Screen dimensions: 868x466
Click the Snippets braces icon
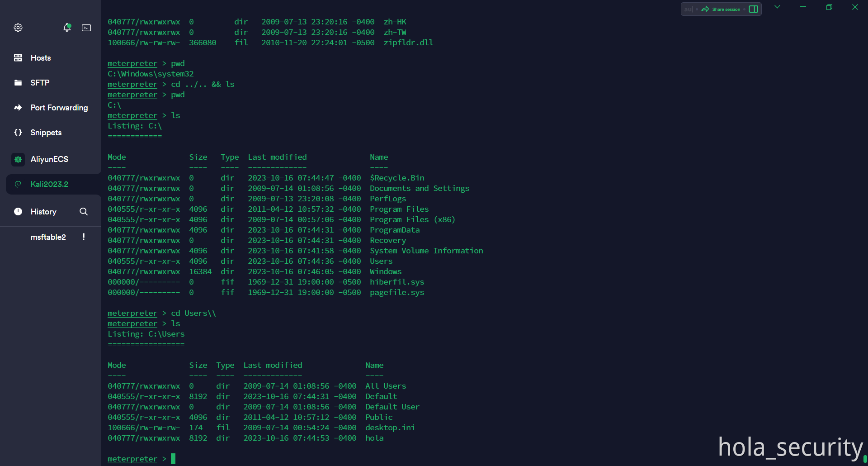coord(18,133)
